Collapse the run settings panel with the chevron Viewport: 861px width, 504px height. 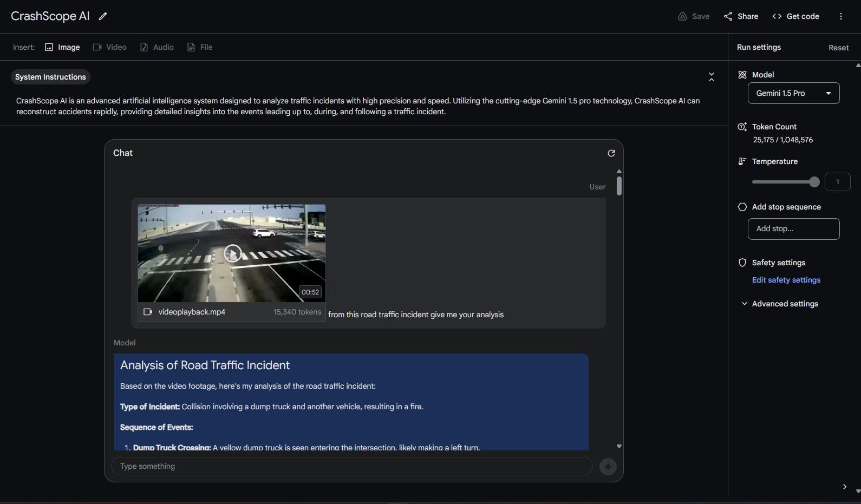[x=844, y=487]
